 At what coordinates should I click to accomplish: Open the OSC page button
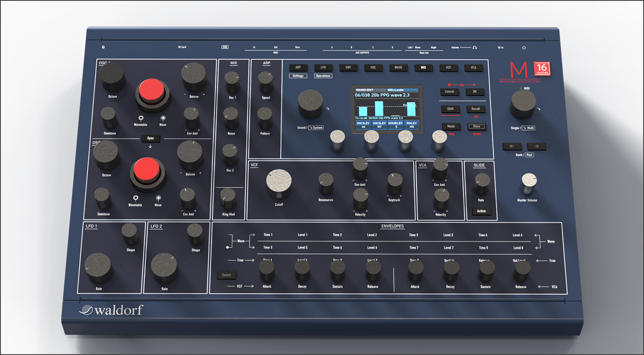click(x=373, y=68)
